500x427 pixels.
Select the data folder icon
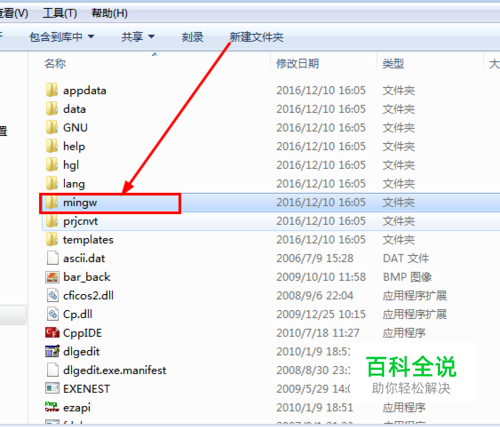[52, 109]
